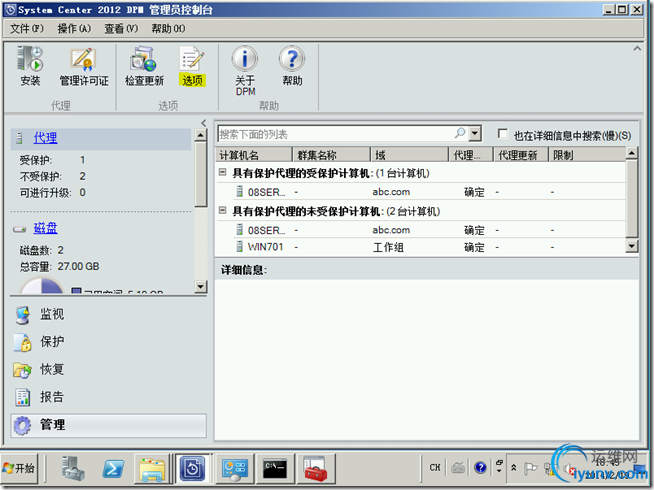Collapse the 受保护计算机 (1 台计算机) group

pos(223,172)
